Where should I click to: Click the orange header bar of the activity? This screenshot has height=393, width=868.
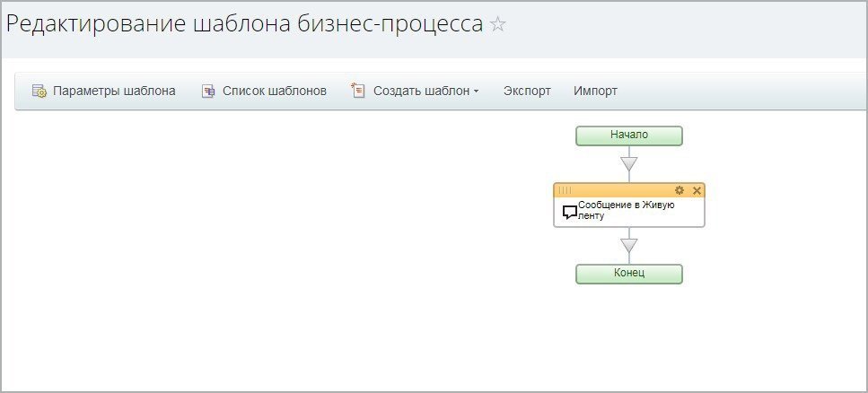click(x=619, y=190)
